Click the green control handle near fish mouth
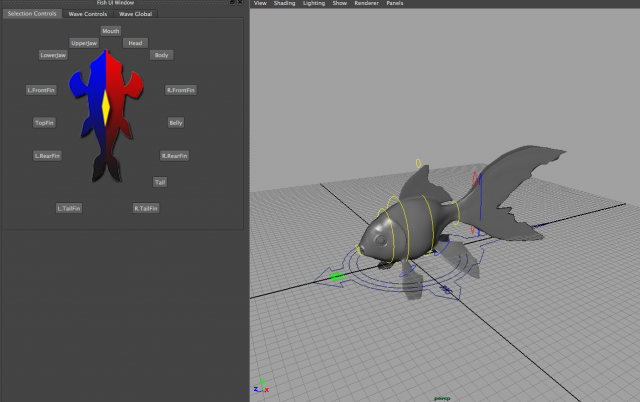The height and width of the screenshot is (402, 640). pos(336,275)
